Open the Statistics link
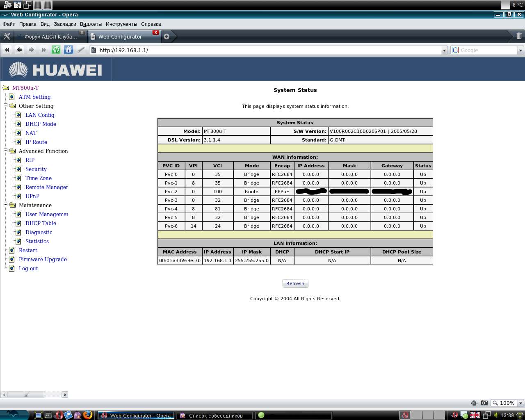The width and height of the screenshot is (525, 420). 37,241
